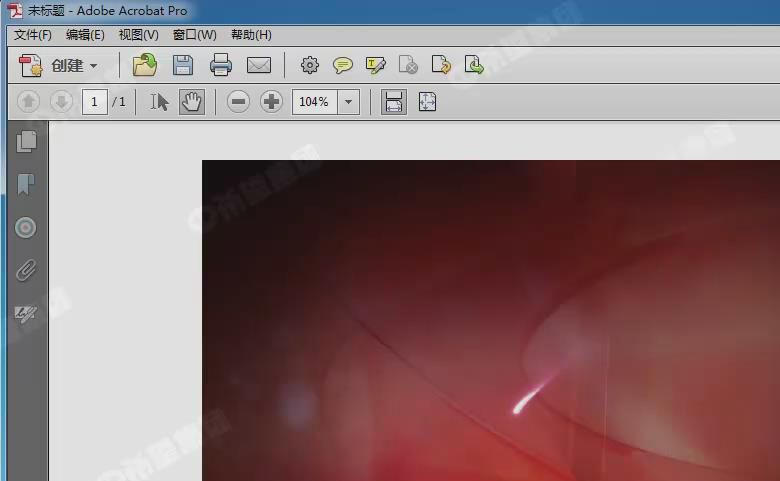Screen dimensions: 780x481
Task: Expand the 104% zoom level dropdown
Action: point(349,102)
